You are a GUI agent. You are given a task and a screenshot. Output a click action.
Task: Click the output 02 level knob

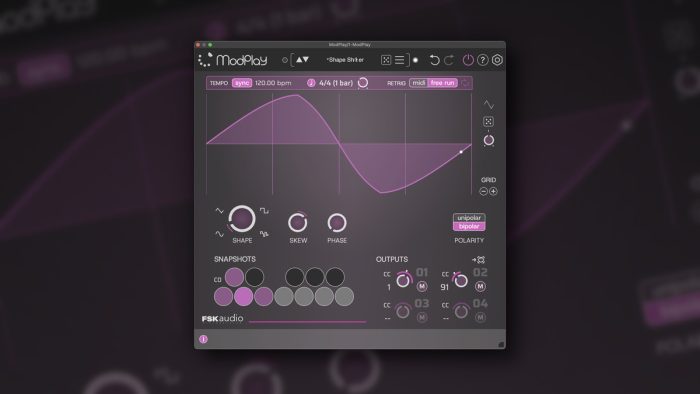461,280
